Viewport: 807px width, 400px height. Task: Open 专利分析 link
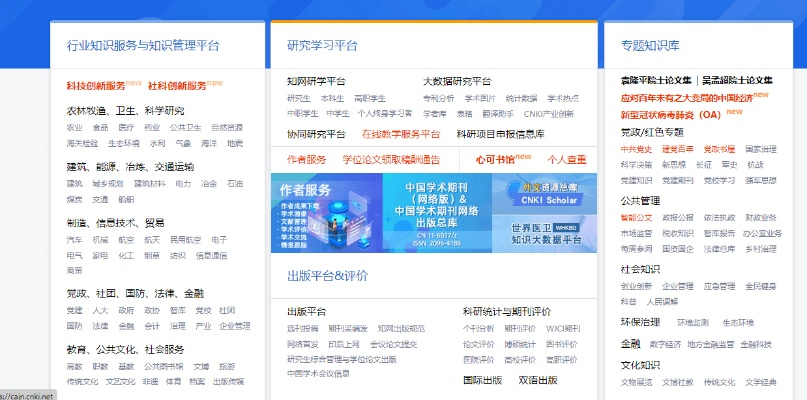(438, 98)
